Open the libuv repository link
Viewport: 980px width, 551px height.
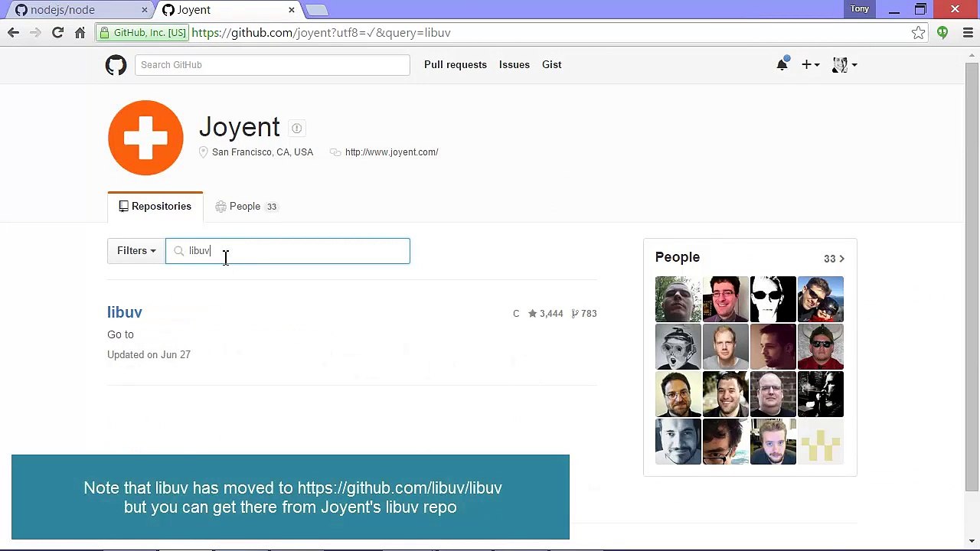(x=125, y=312)
